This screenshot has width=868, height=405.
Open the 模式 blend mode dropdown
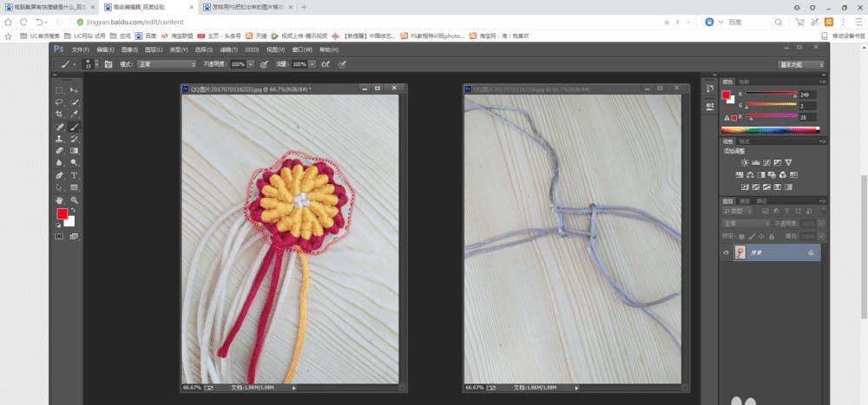(165, 64)
